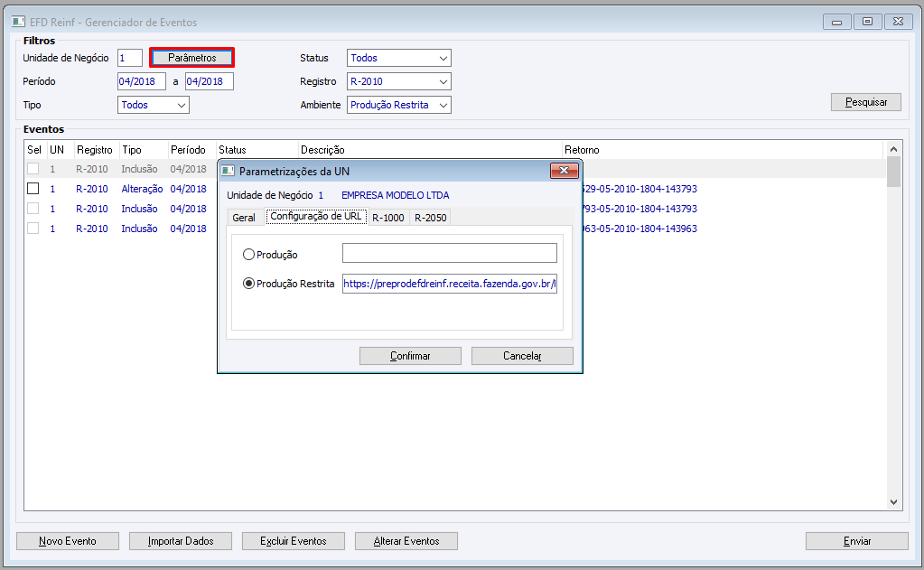Image resolution: width=924 pixels, height=570 pixels.
Task: Tick the checkbox on the greyed first R-2010 row
Action: (x=33, y=169)
